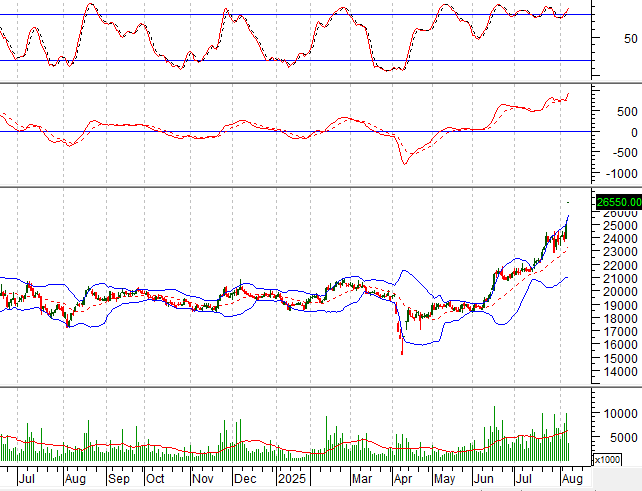Screen dimensions: 642x491
Task: Click the 25000 price axis value
Action: click(x=620, y=225)
